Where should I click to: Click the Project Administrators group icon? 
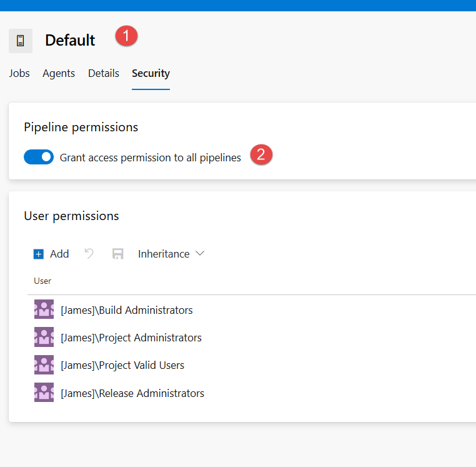pyautogui.click(x=44, y=338)
